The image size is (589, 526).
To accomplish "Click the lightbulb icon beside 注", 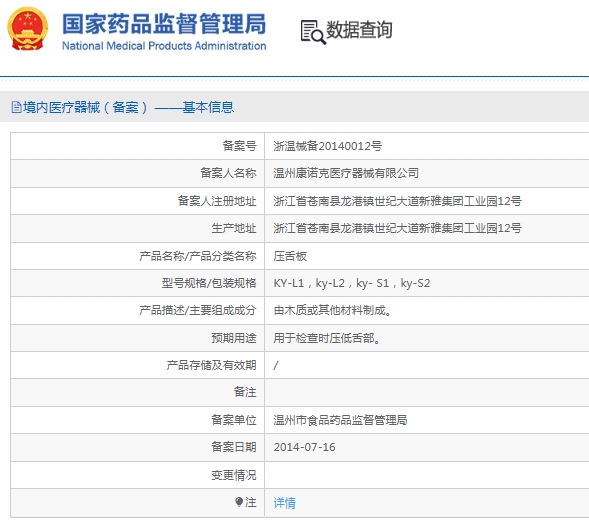I will coord(239,502).
